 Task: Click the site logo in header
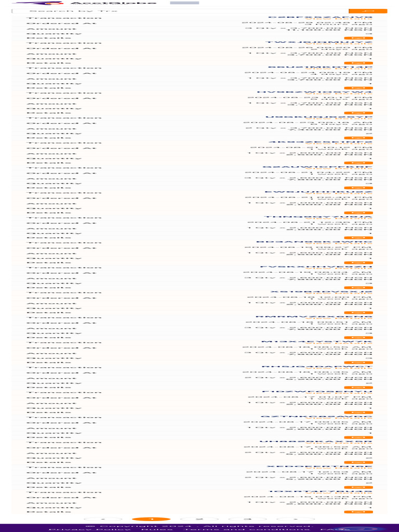84,3
